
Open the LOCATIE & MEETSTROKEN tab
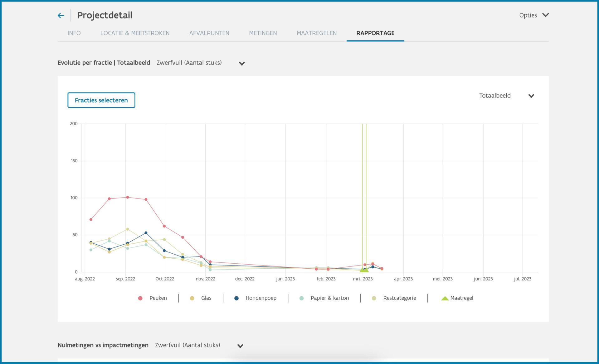(135, 33)
